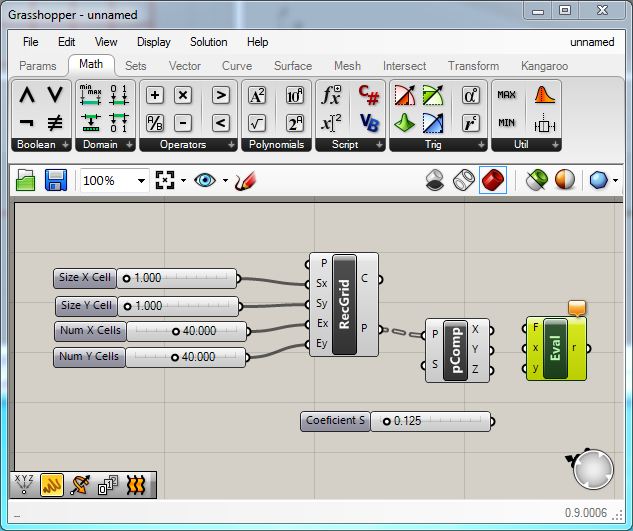Click the Coeficient S slider knob
The image size is (633, 531).
click(x=386, y=422)
